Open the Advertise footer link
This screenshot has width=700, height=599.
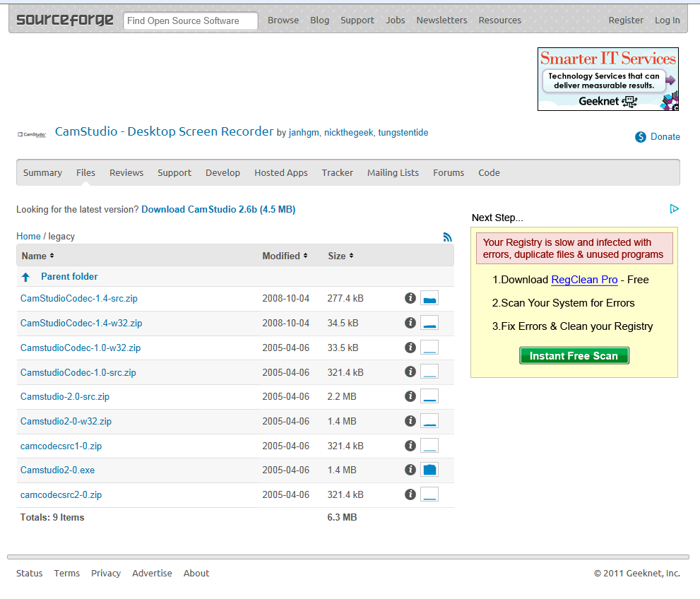[152, 573]
